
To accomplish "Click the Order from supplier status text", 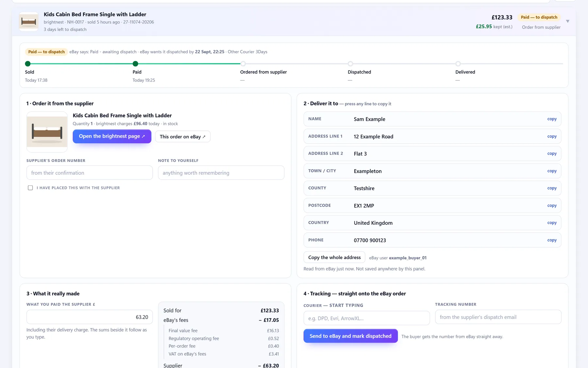I will (x=541, y=27).
